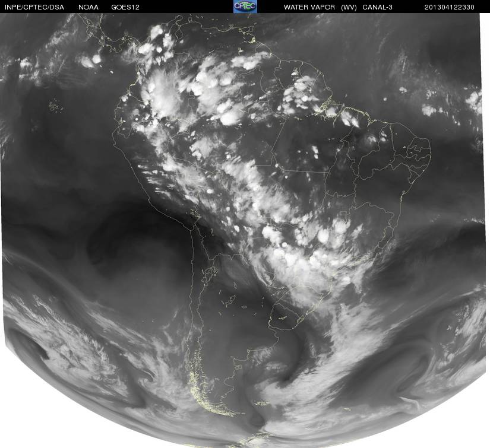This screenshot has width=490, height=448.
Task: Click the CPTEC logo in the header
Action: (245, 7)
